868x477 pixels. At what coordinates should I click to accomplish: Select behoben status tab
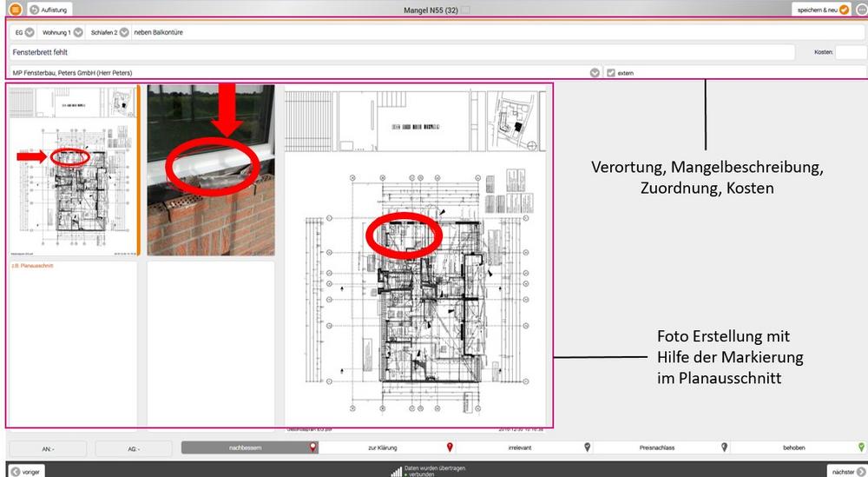pyautogui.click(x=799, y=447)
